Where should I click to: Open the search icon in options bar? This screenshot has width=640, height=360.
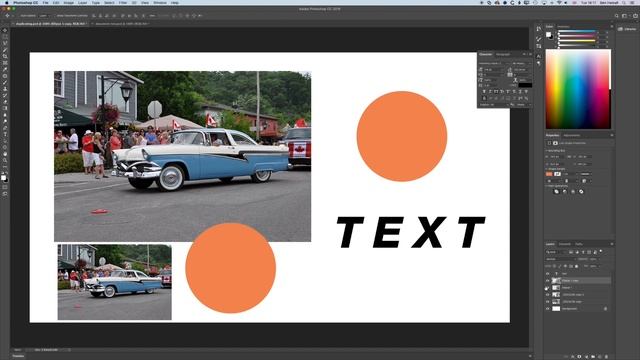click(x=616, y=16)
